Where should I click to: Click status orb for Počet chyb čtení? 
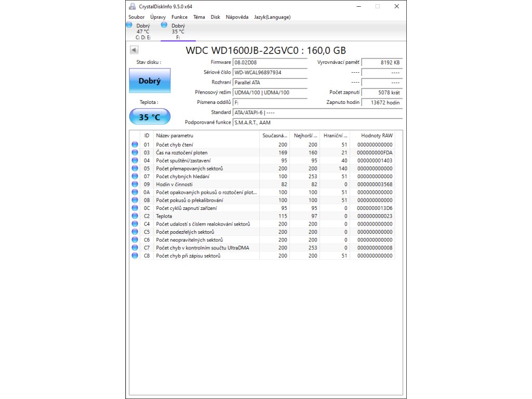(x=135, y=144)
